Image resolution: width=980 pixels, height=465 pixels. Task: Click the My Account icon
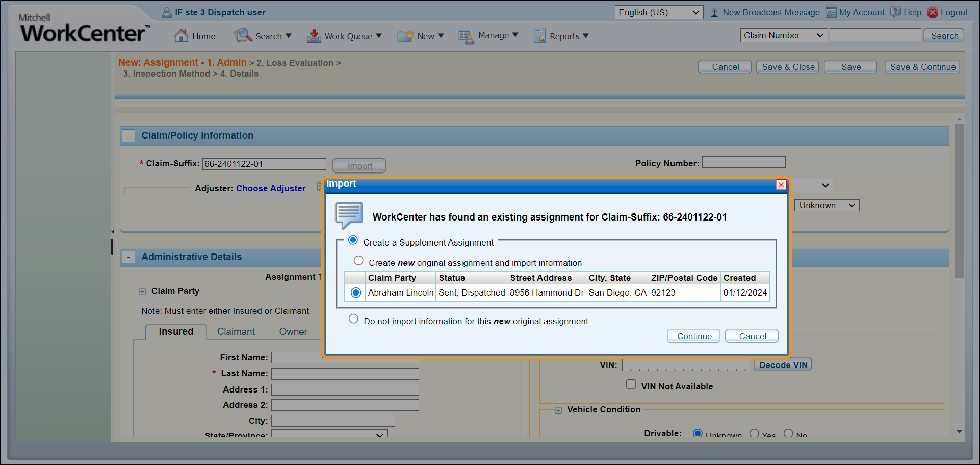(831, 12)
